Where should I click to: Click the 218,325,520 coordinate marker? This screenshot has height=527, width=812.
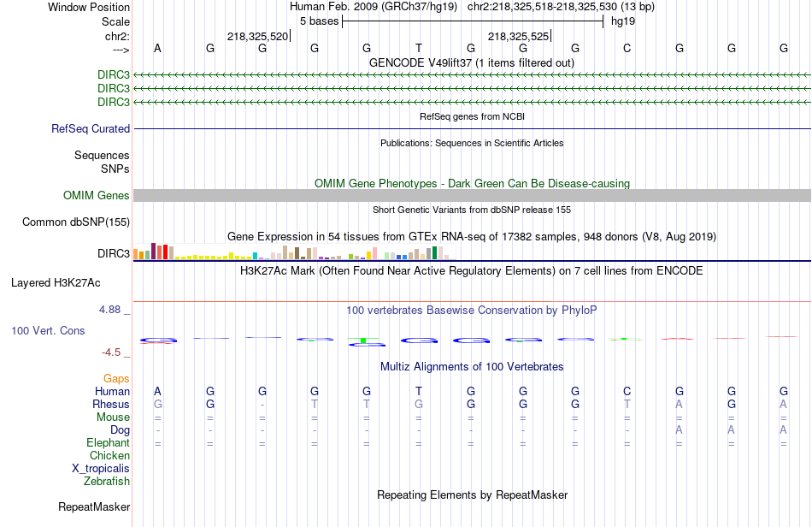258,36
